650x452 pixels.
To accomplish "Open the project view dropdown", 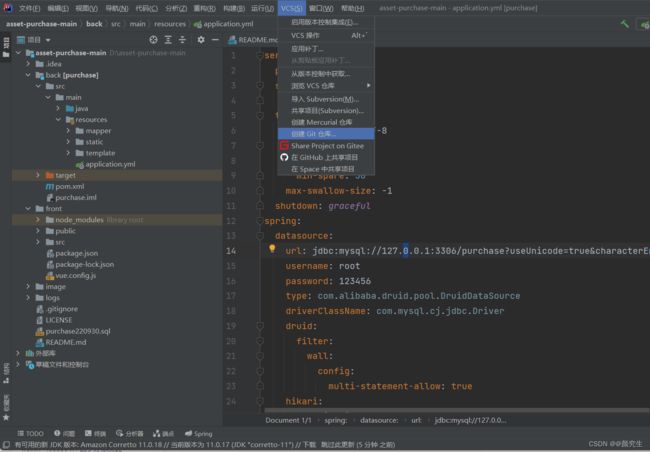I will point(34,40).
